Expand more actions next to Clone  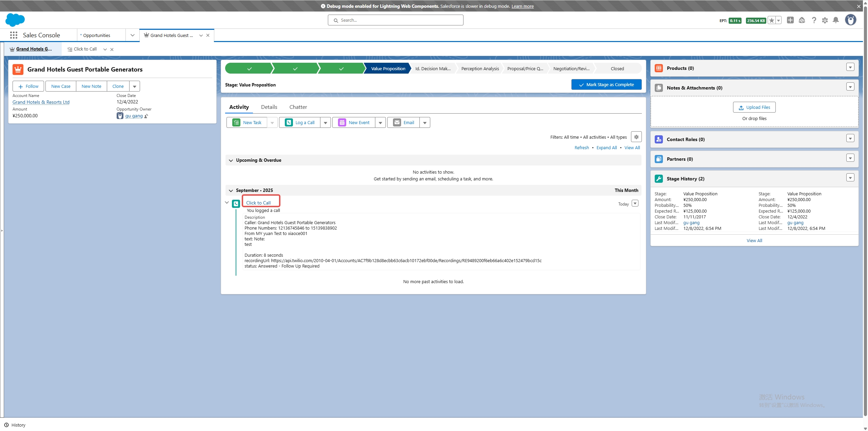135,86
